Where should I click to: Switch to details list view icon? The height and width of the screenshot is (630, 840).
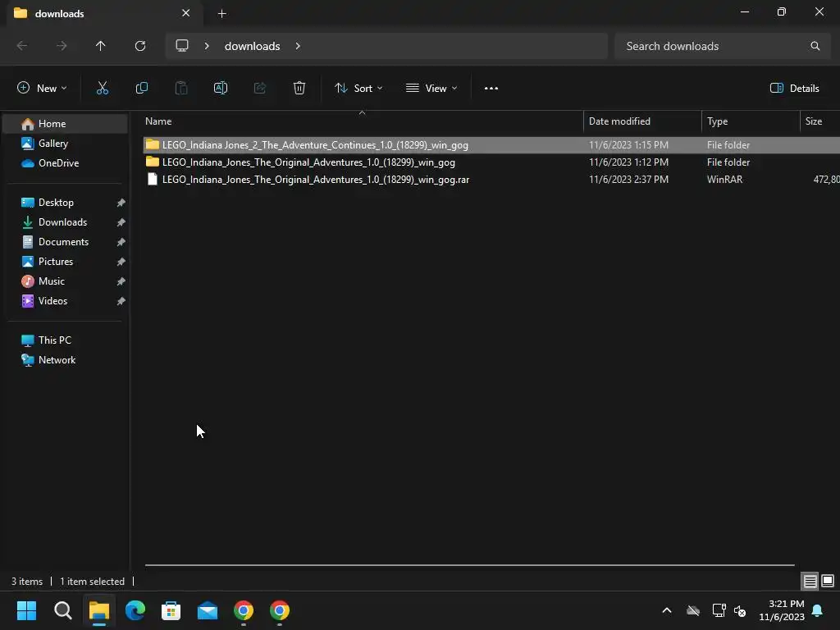pos(810,581)
